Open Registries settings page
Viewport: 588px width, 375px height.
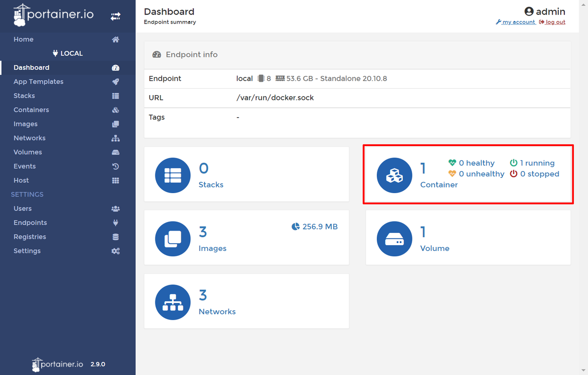tap(30, 237)
